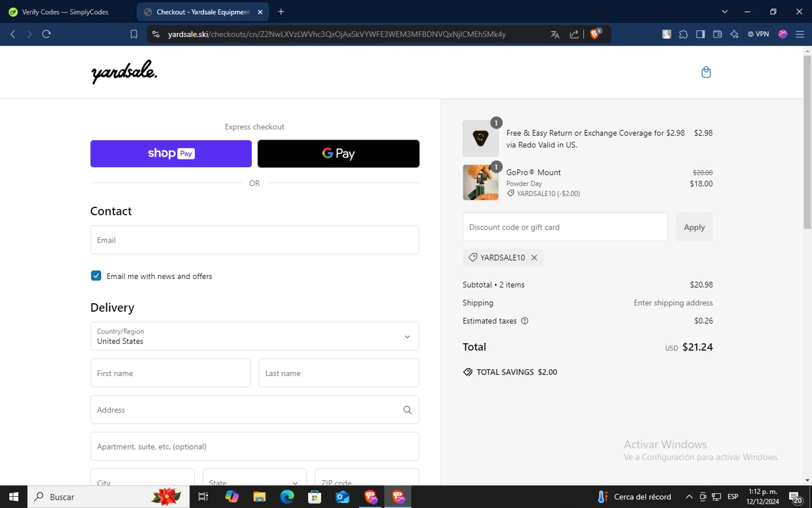Select the Checkout - Yardsale Equipment tab
The height and width of the screenshot is (508, 812).
(x=202, y=12)
